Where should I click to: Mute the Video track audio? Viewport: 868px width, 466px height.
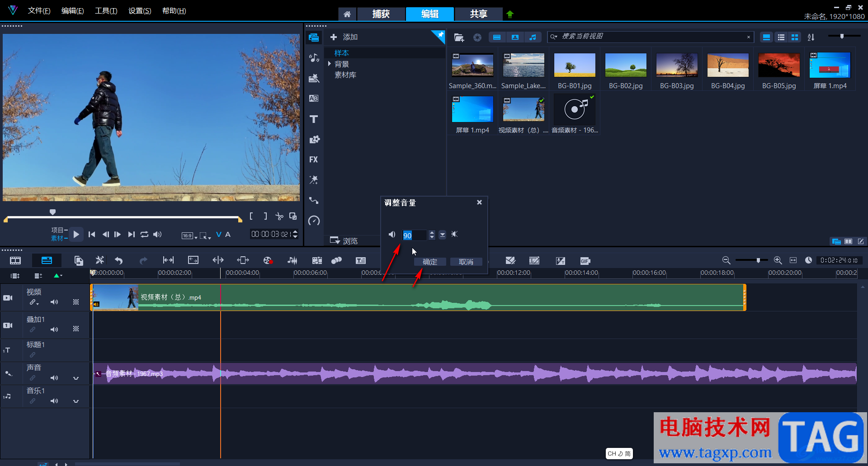(54, 302)
